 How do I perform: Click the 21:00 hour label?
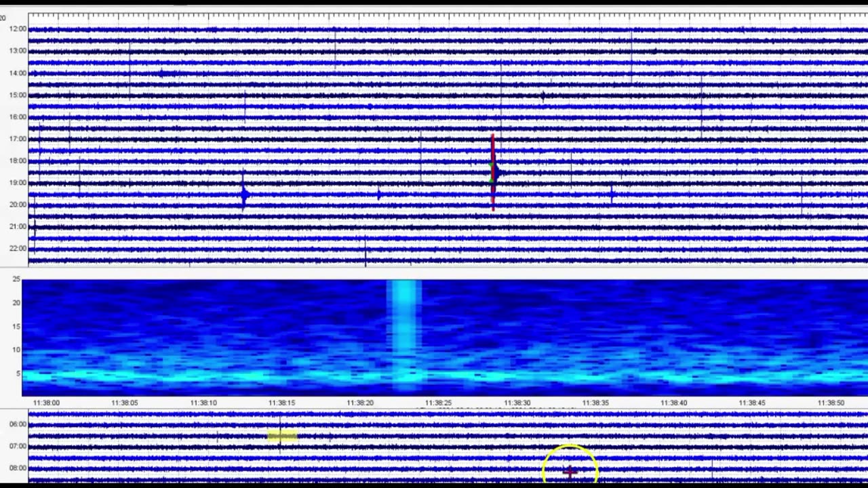(x=18, y=226)
